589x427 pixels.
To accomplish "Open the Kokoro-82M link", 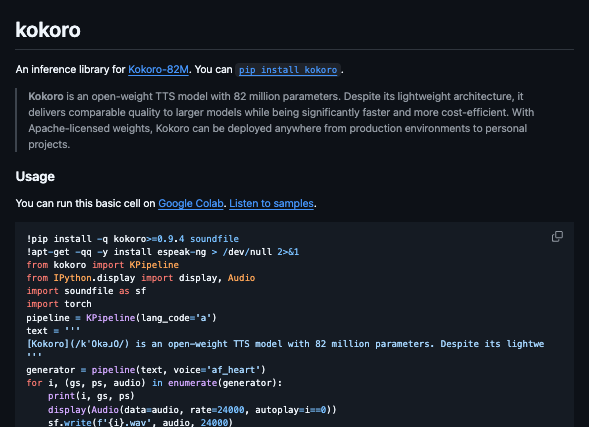I will tap(158, 69).
